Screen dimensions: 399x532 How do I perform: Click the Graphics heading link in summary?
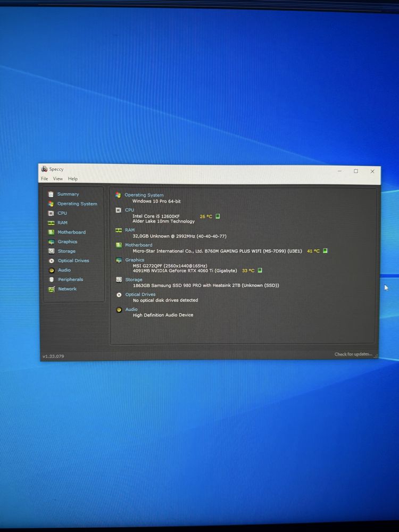[x=135, y=260]
